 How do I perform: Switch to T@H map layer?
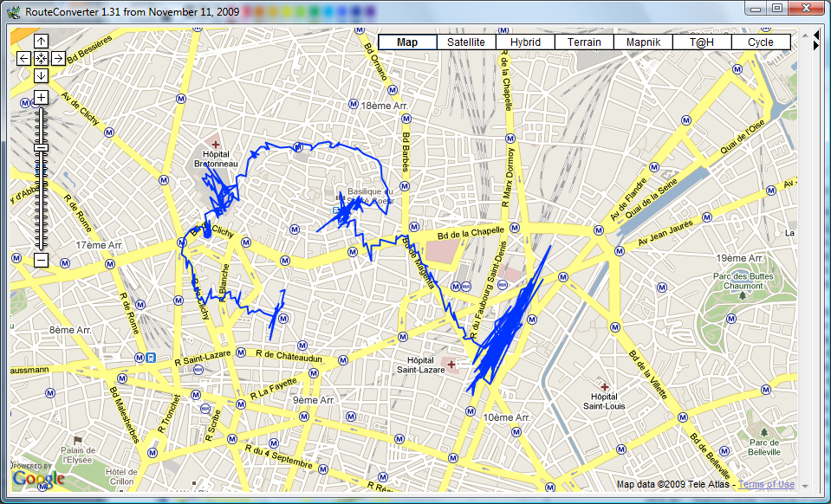(x=702, y=42)
